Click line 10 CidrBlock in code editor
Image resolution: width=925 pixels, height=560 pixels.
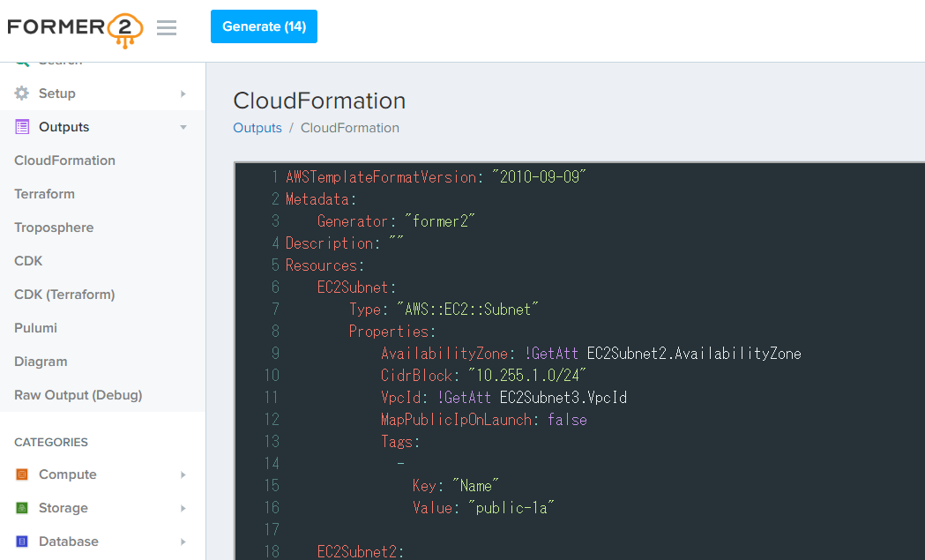(416, 376)
